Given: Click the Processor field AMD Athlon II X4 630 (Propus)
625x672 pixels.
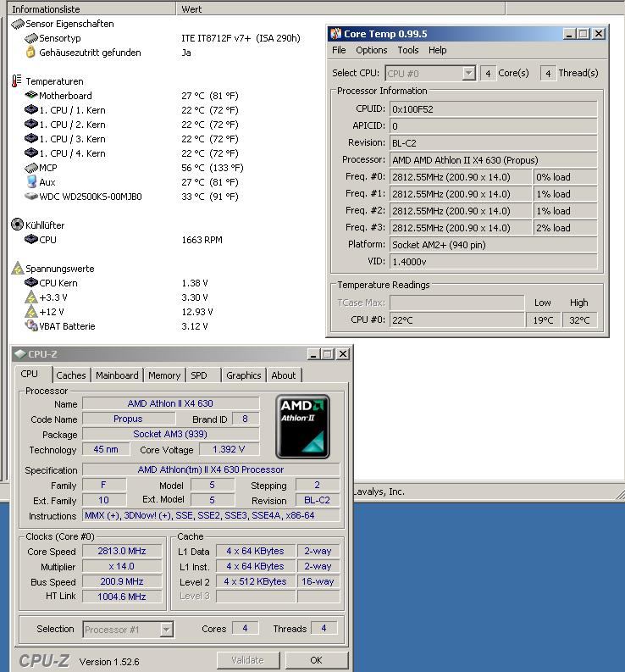Looking at the screenshot, I should 493,160.
